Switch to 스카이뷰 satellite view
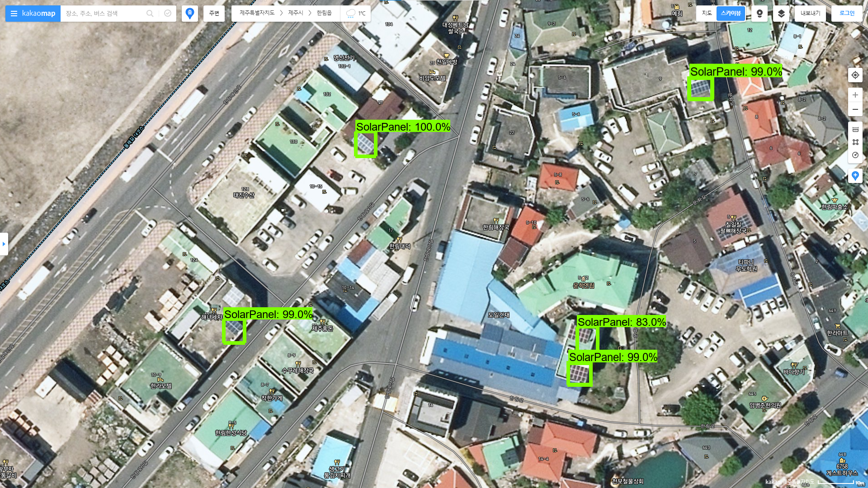Image resolution: width=868 pixels, height=488 pixels. tap(731, 14)
